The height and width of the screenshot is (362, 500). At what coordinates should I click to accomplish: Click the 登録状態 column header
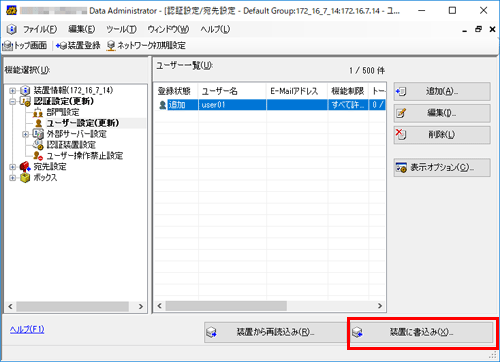coord(176,91)
